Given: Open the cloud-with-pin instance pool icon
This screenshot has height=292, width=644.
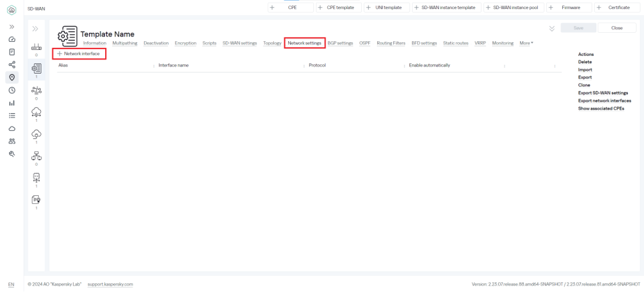Looking at the screenshot, I should 36,134.
